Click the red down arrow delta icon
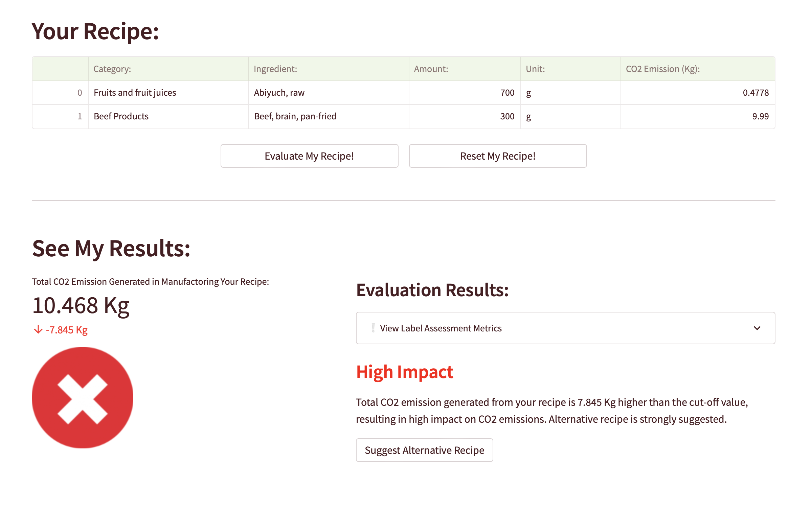Viewport: 812px width, 512px height. click(38, 330)
